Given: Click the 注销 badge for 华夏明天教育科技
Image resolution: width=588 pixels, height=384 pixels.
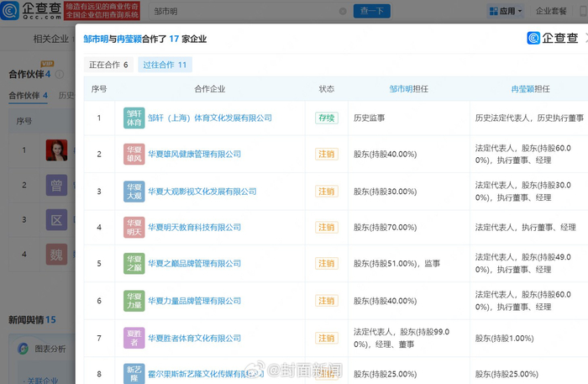Looking at the screenshot, I should pyautogui.click(x=326, y=227).
